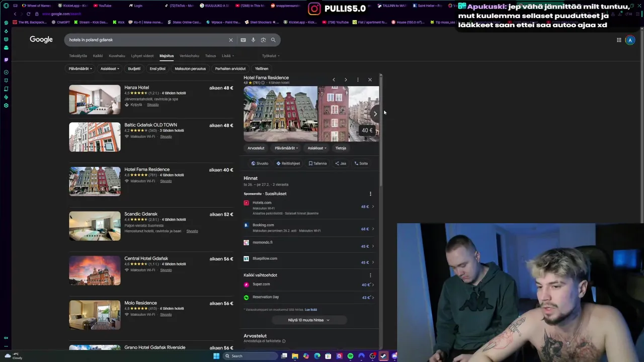This screenshot has width=644, height=362.
Task: Click the browser back arrow
Action: coord(15,14)
